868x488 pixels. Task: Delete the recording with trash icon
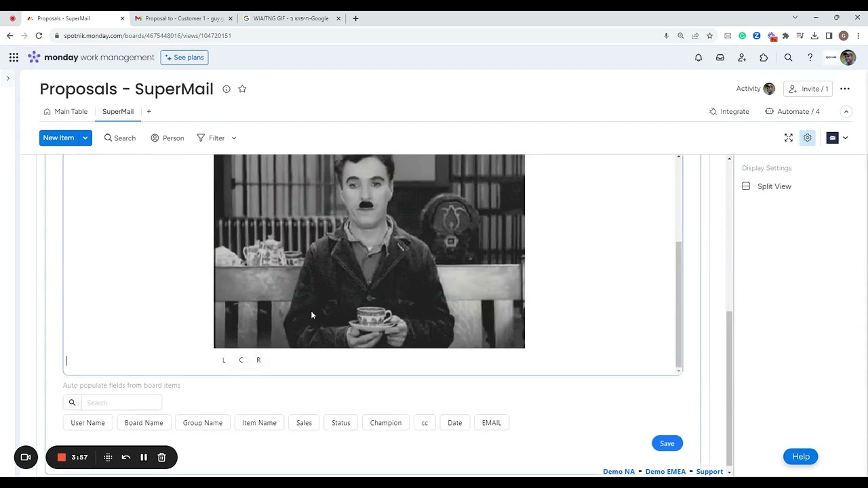[161, 457]
